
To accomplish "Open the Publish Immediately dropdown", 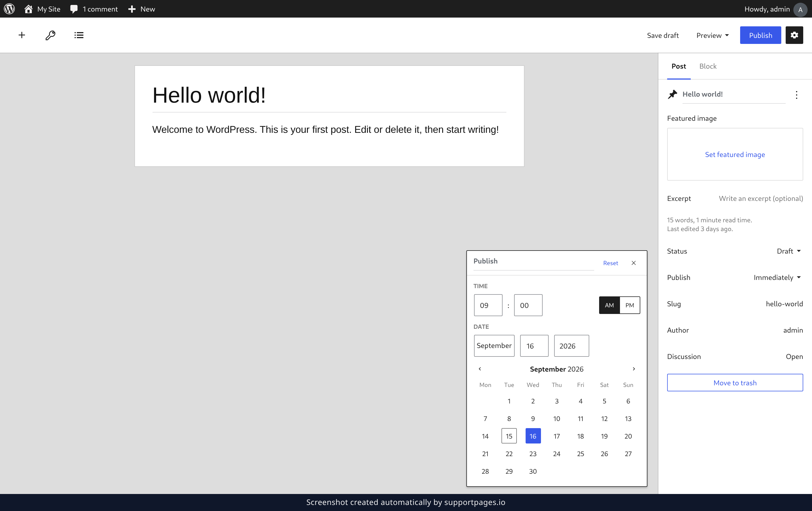I will click(777, 277).
